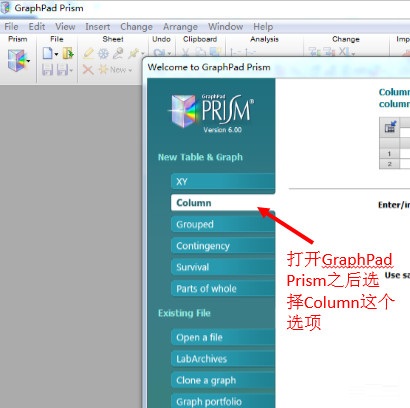Click the Undo arrow icon
This screenshot has height=408, width=410.
(159, 52)
